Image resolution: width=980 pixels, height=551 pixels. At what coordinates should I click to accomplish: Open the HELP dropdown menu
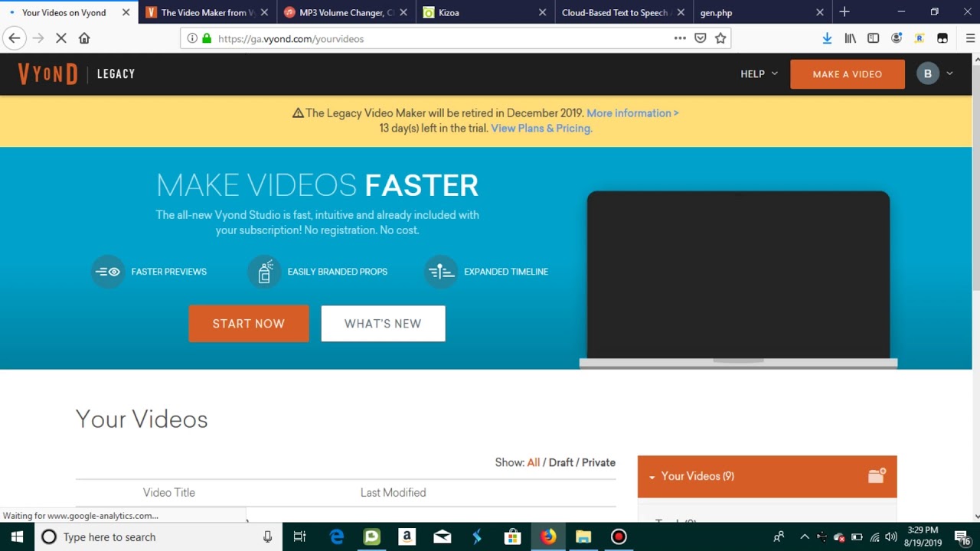759,74
